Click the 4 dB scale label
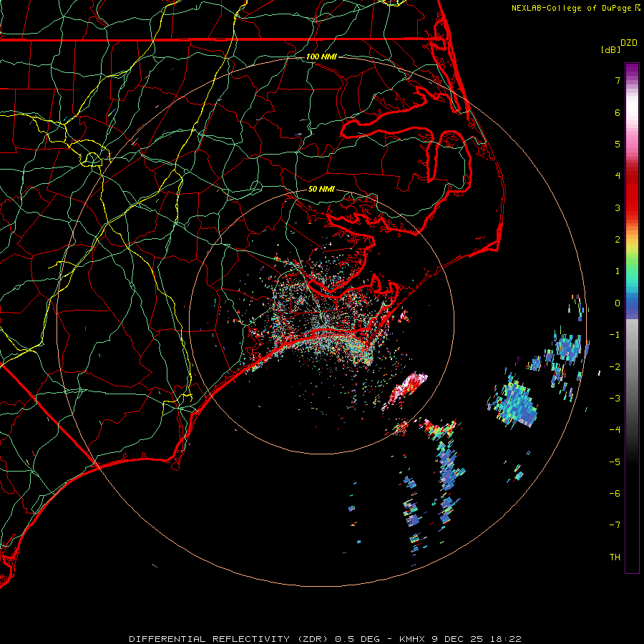Screen dimensions: 644x644 click(618, 176)
